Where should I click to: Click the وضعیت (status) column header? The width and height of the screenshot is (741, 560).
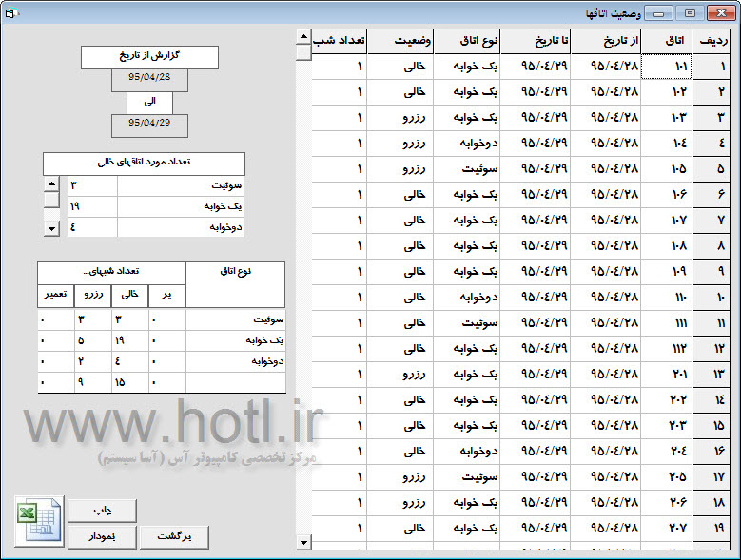click(400, 42)
